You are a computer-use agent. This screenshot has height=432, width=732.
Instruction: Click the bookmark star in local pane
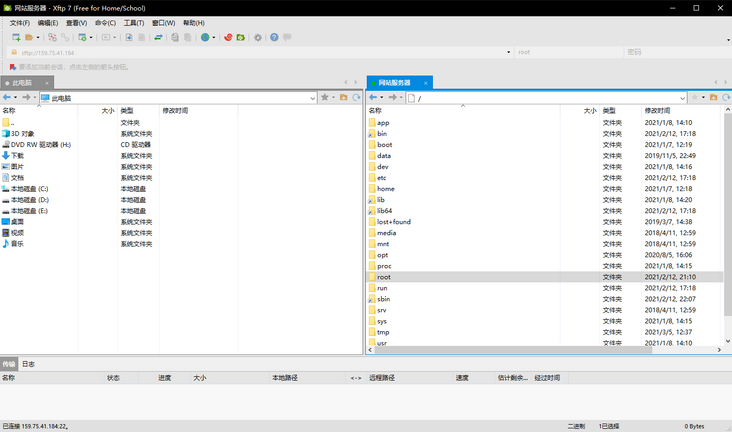tap(325, 98)
